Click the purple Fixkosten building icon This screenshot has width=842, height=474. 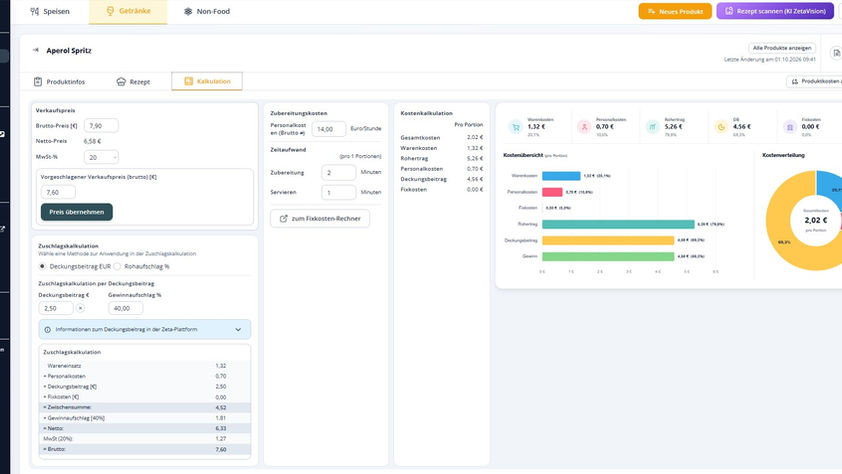(790, 127)
